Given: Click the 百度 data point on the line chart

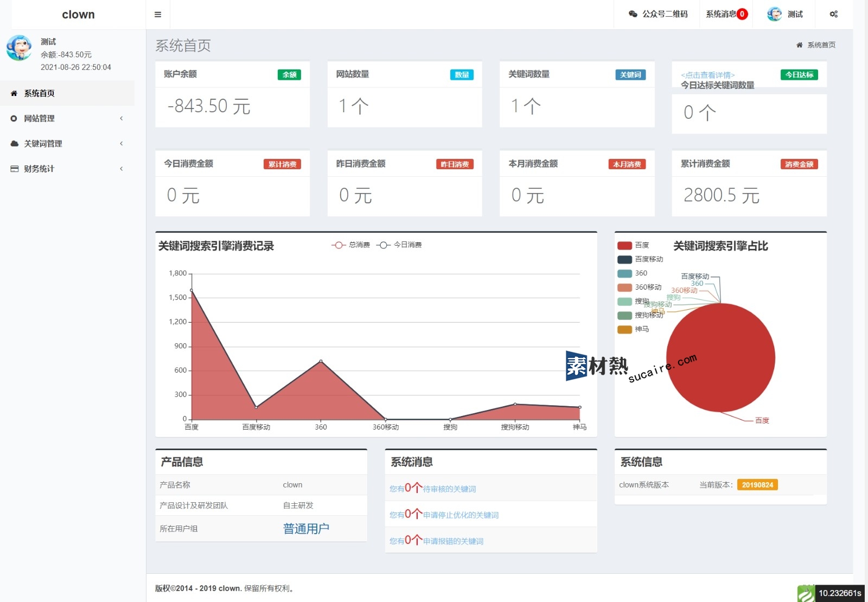Looking at the screenshot, I should pyautogui.click(x=192, y=290).
